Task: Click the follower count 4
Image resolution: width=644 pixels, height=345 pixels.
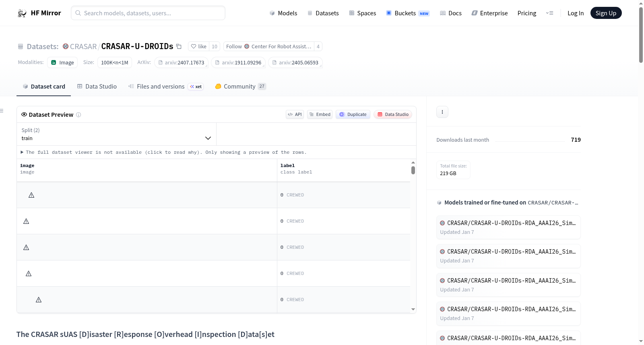Action: 318,46
